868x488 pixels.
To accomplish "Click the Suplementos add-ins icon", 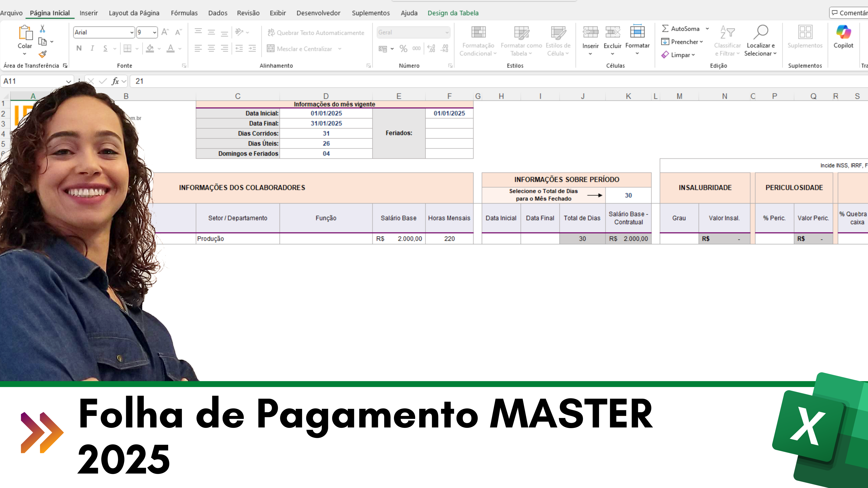I will tap(805, 37).
